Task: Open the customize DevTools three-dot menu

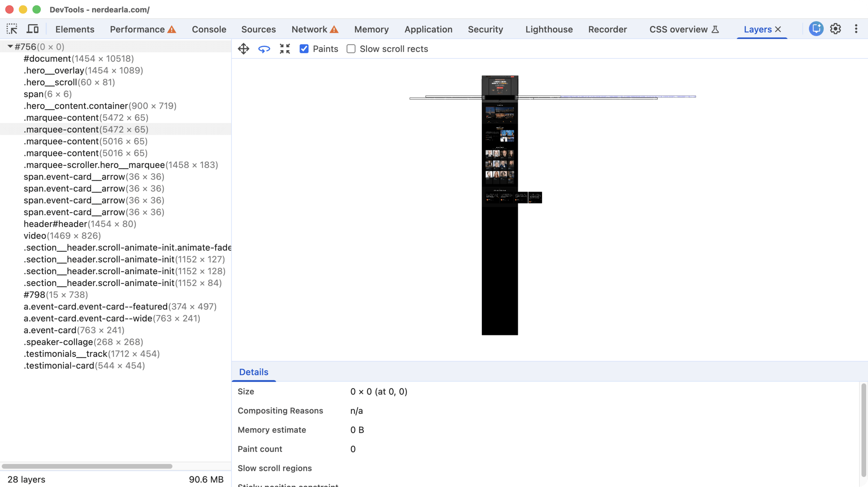Action: click(x=856, y=29)
